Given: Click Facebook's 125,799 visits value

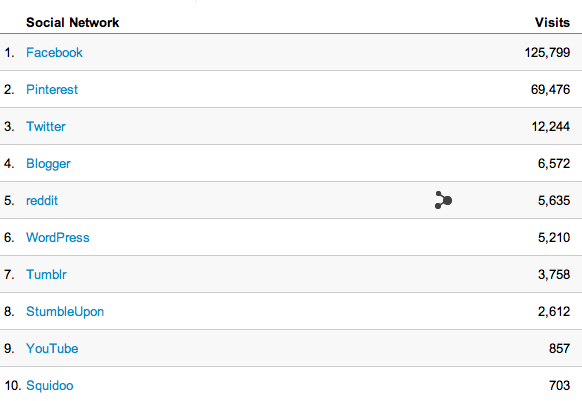Looking at the screenshot, I should click(x=547, y=52).
